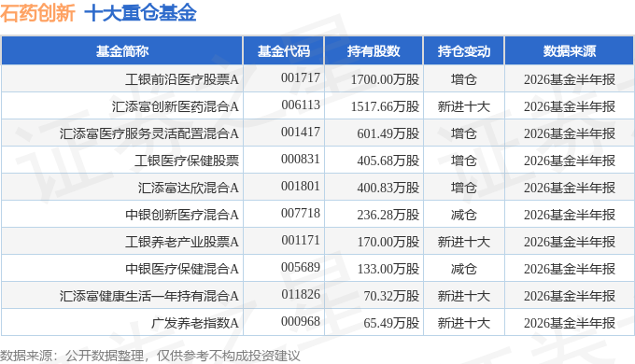
Task: Click the 减仓 cell for 中银医疗保健混合A
Action: coord(464,269)
